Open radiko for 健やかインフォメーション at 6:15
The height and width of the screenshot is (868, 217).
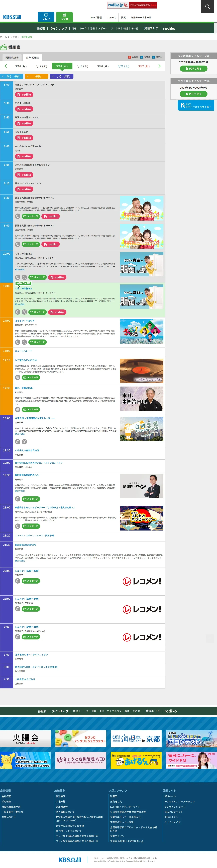click(24, 189)
